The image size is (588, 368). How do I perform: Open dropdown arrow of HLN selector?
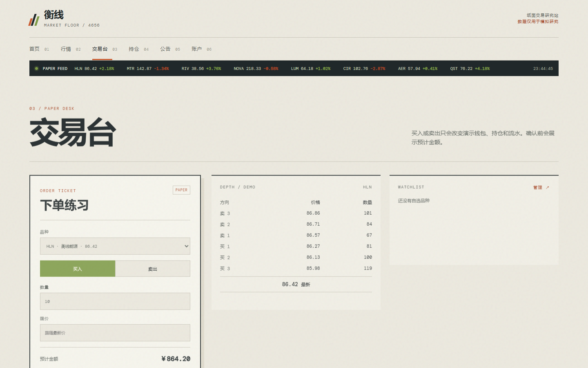point(186,246)
